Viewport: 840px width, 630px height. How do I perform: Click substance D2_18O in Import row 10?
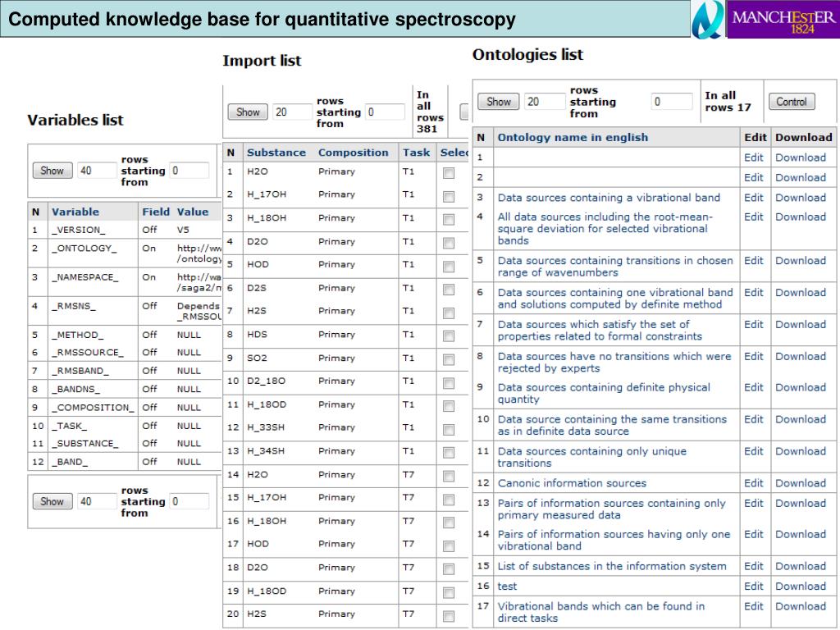click(266, 381)
